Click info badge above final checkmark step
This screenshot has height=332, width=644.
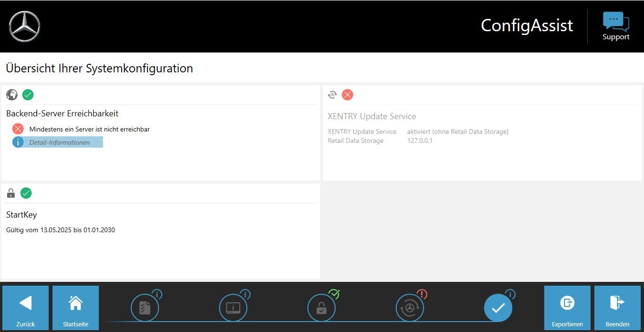coord(510,295)
